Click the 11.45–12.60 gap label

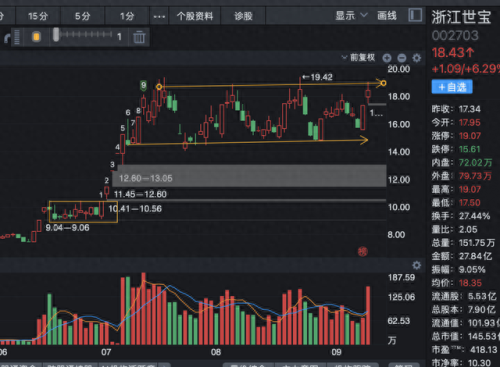[140, 194]
